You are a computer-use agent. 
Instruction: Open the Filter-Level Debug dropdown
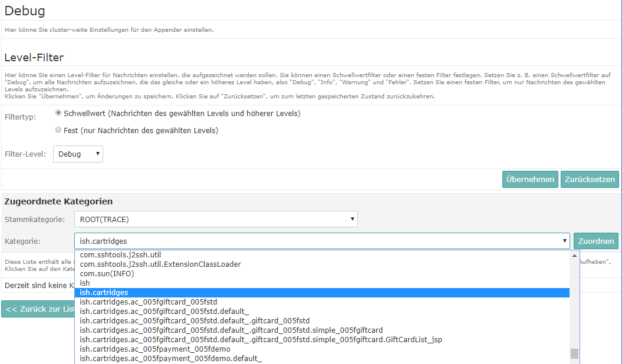tap(78, 154)
